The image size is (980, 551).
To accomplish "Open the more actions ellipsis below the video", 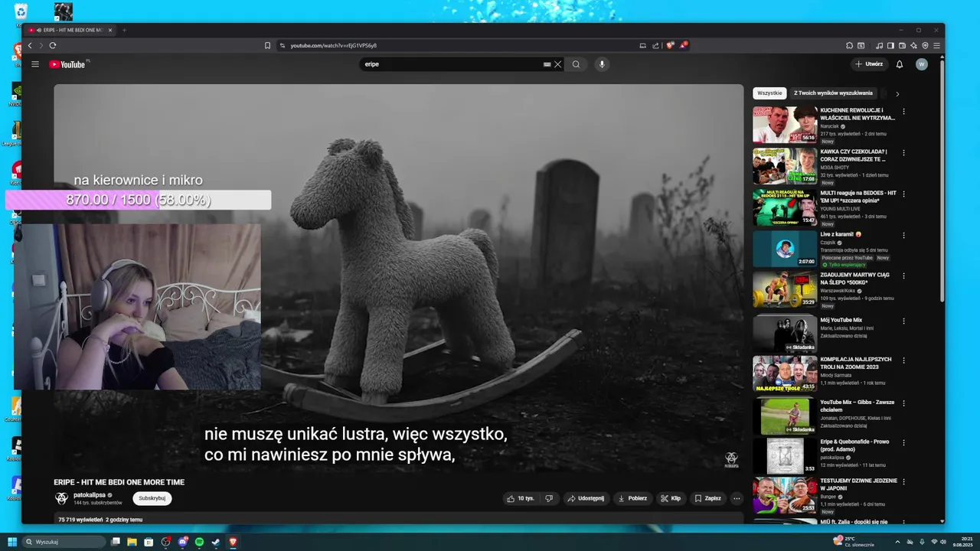I will (x=737, y=498).
